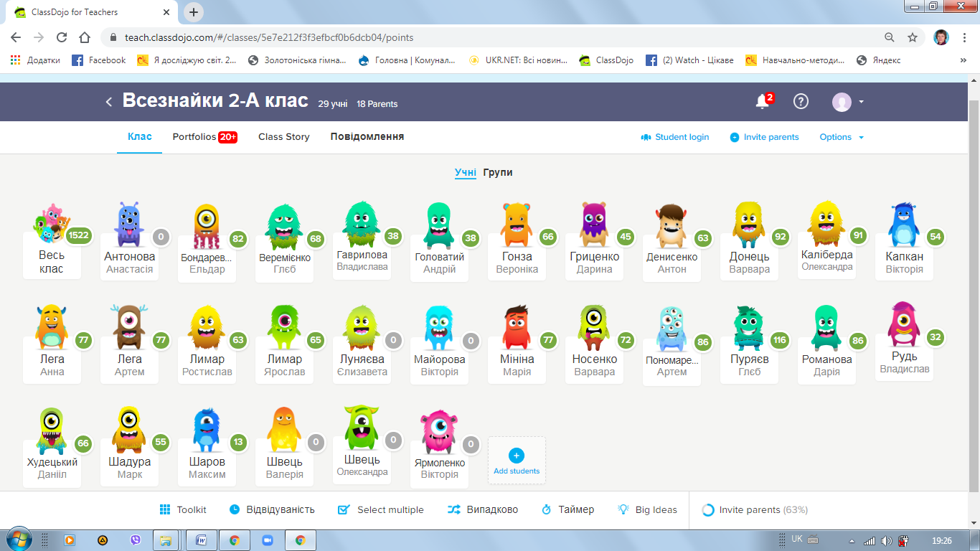The width and height of the screenshot is (980, 551).
Task: Click Донець Варвара's yellow monster avatar
Action: click(749, 224)
